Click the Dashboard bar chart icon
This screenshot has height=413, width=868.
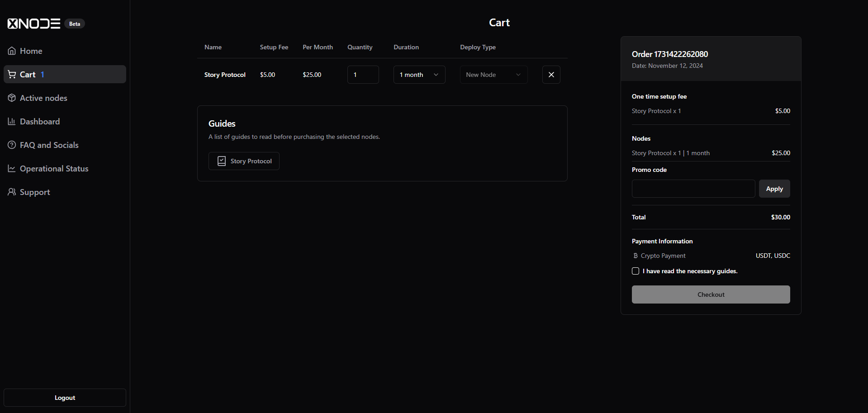(12, 122)
